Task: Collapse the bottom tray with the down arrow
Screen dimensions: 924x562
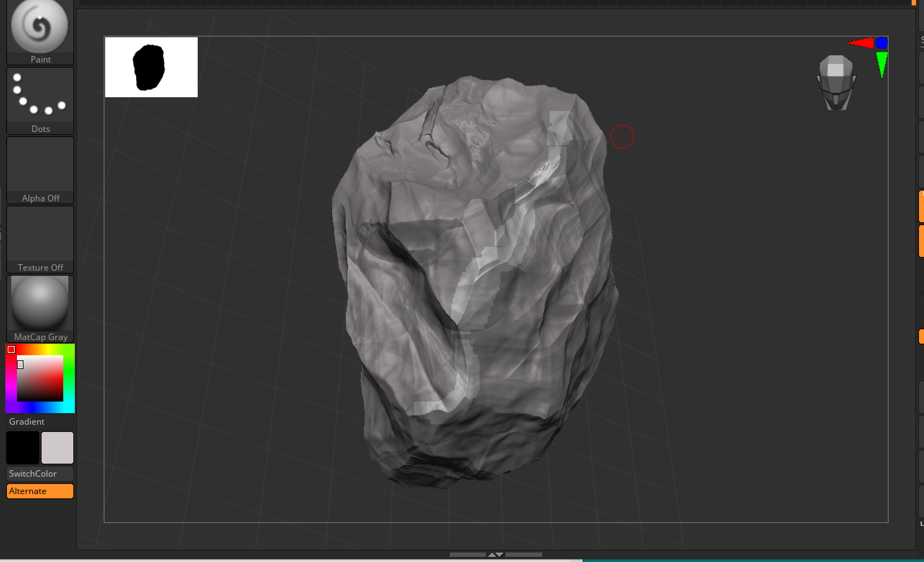Action: coord(499,554)
